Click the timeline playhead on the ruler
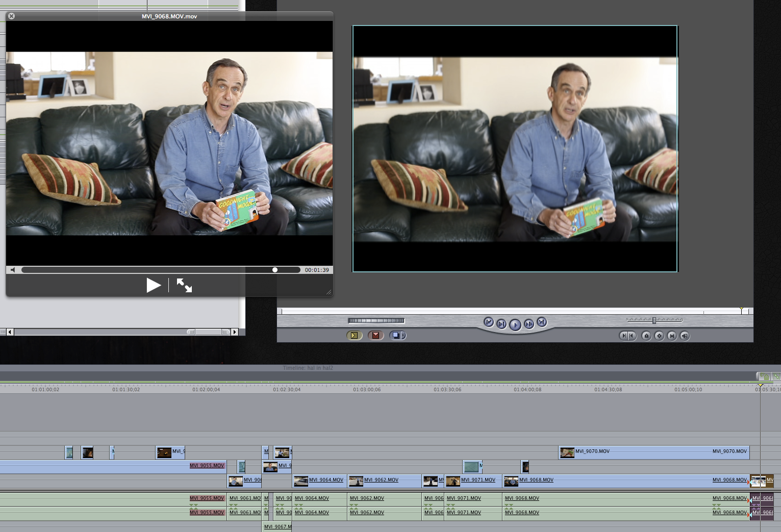Viewport: 781px width, 532px height. coord(760,386)
